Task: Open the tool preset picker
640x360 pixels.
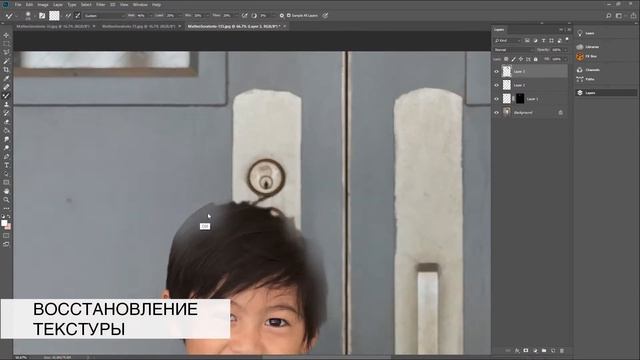Action: pos(10,16)
